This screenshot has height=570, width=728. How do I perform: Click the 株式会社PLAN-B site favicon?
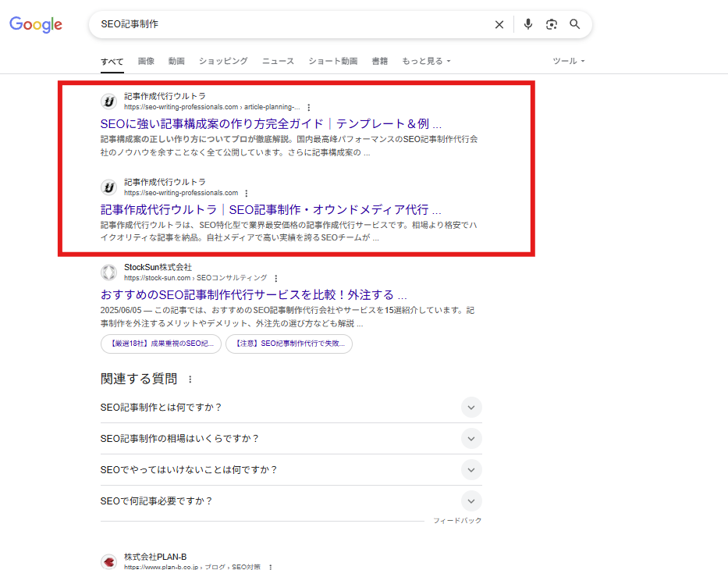point(108,561)
